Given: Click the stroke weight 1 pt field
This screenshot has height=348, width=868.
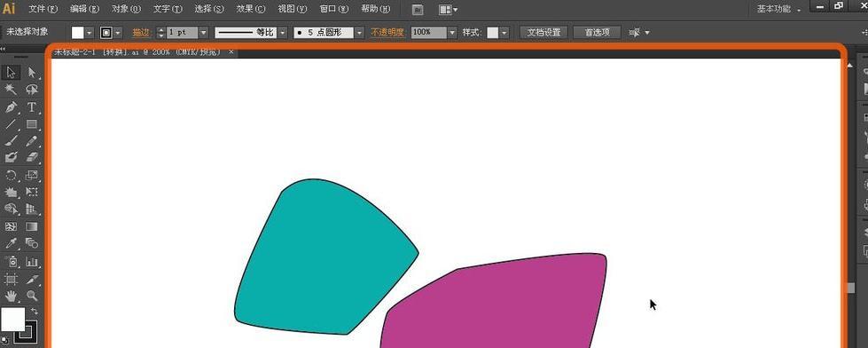Looking at the screenshot, I should (x=182, y=33).
